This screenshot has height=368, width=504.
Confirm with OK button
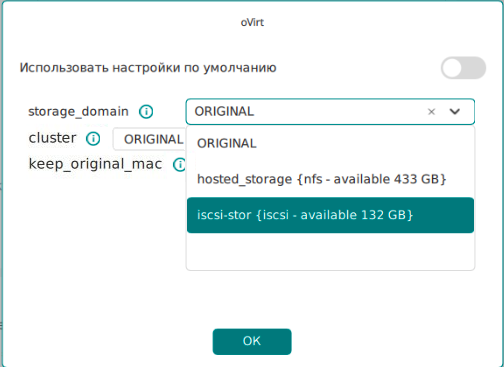[x=252, y=341]
